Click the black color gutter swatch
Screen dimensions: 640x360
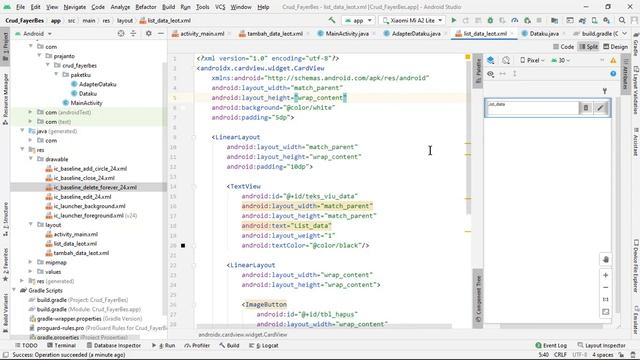pos(183,245)
